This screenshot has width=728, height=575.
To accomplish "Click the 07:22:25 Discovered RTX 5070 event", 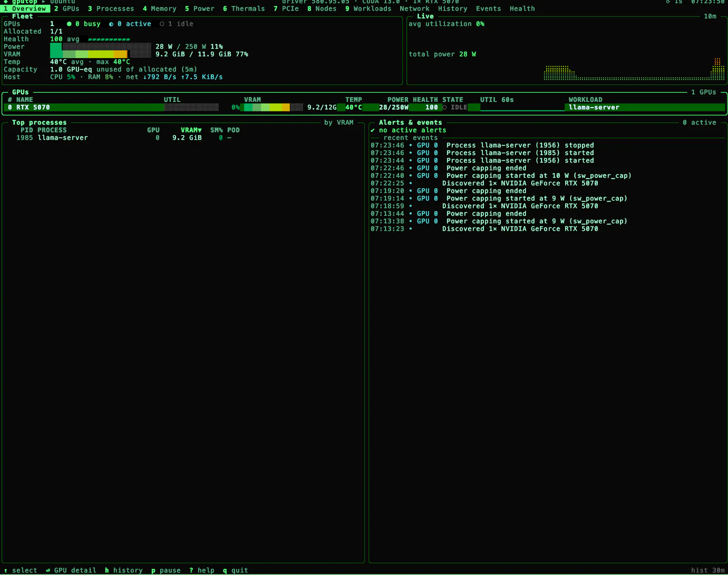I will pos(484,183).
